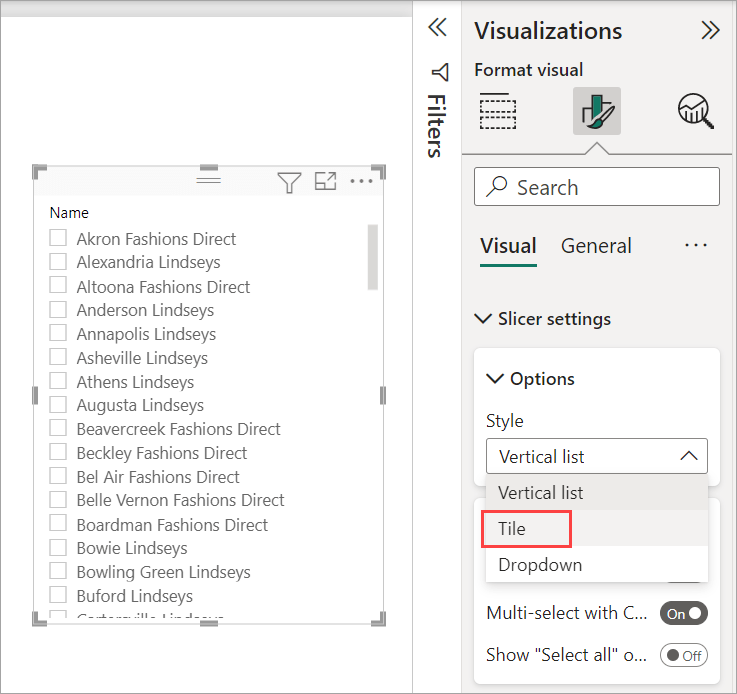The width and height of the screenshot is (737, 694).
Task: Switch to the General tab
Action: tap(596, 246)
